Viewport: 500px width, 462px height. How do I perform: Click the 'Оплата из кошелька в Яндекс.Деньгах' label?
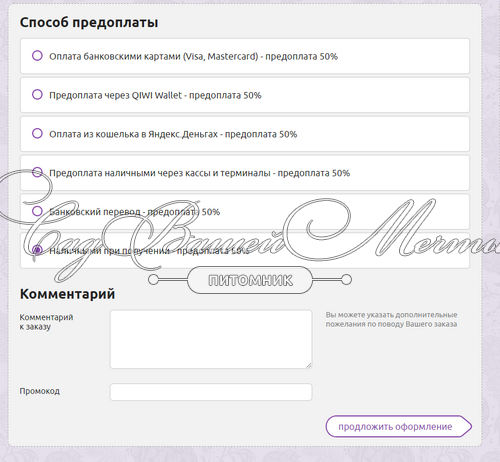(x=173, y=134)
